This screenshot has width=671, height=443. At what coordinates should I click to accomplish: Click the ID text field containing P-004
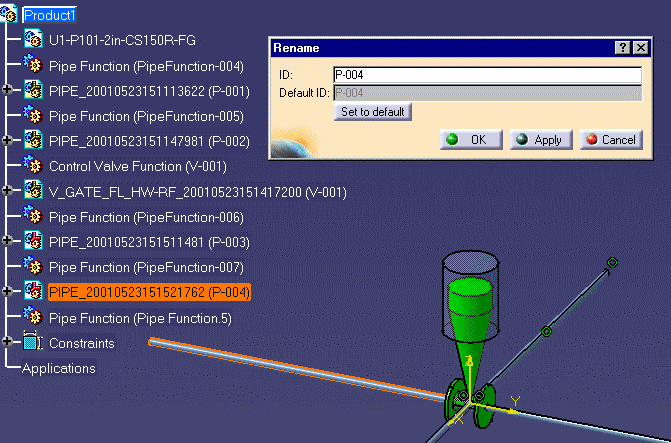[x=486, y=75]
